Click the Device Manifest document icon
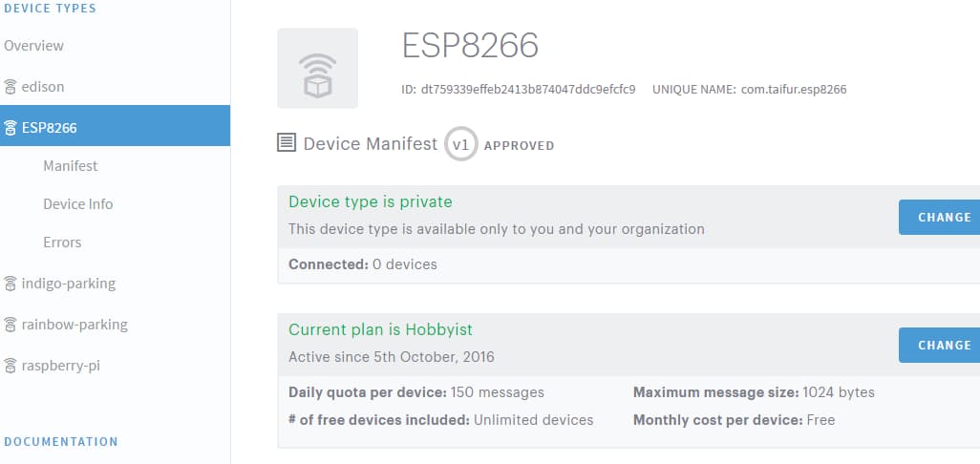The image size is (980, 464). (287, 143)
